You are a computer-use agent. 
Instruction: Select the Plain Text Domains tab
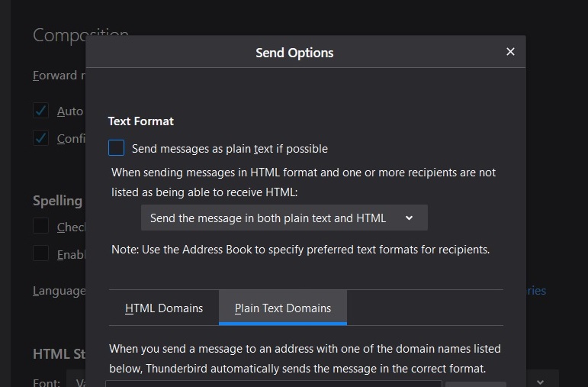pos(283,308)
